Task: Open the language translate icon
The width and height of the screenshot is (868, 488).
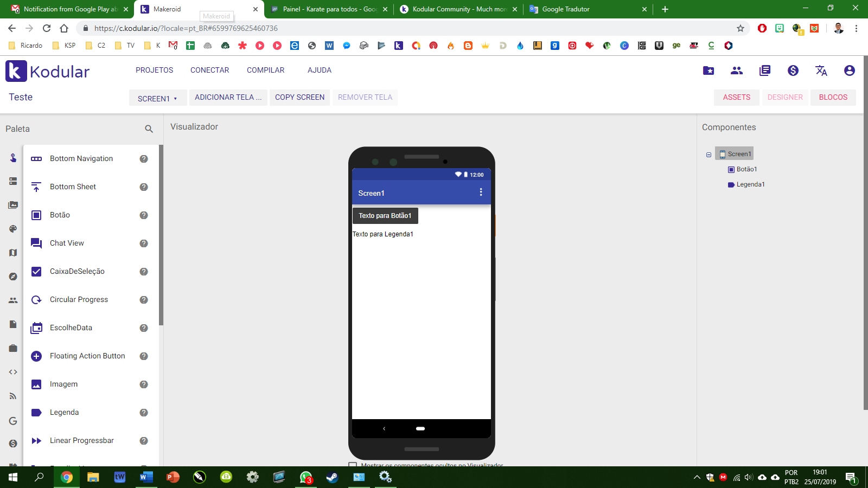Action: [821, 70]
